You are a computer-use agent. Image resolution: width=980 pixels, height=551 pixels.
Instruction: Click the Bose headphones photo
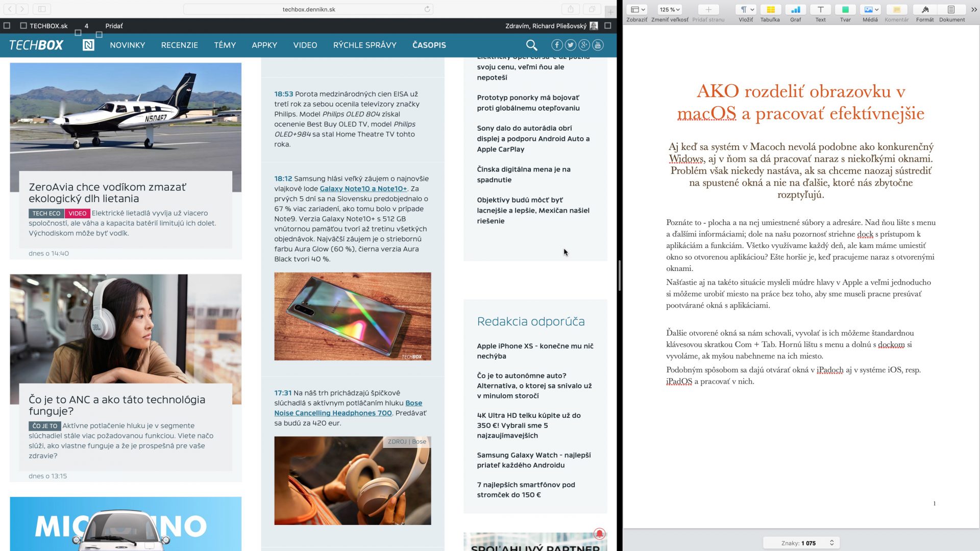click(352, 480)
